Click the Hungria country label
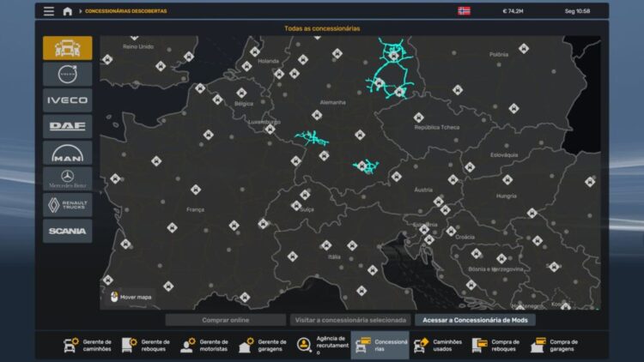Screen dimensions: 644x362 (x=506, y=196)
